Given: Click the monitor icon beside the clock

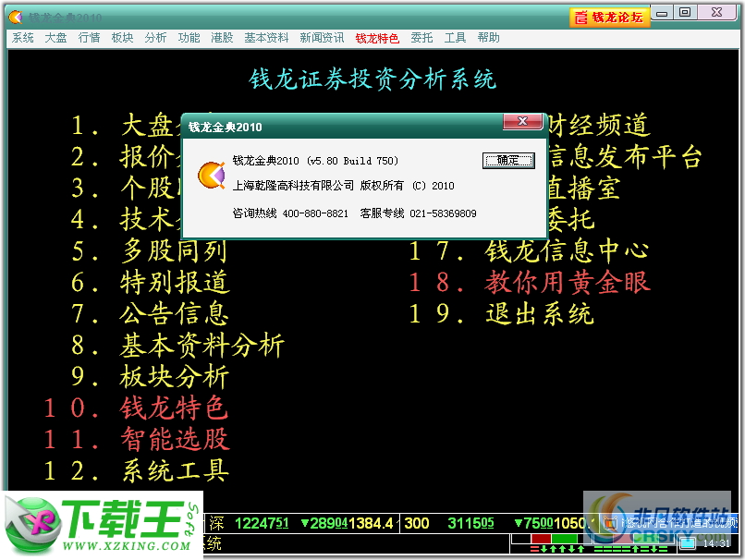Looking at the screenshot, I should [688, 542].
